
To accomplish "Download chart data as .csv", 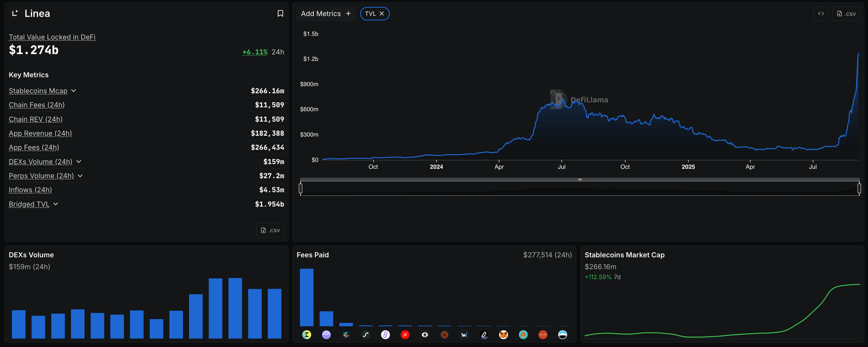I will (846, 13).
